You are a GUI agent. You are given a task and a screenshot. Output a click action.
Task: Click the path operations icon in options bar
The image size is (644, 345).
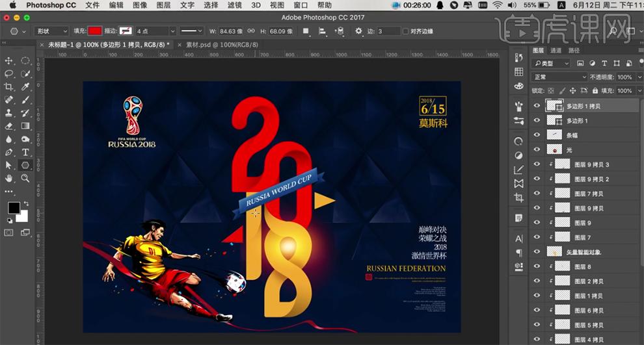click(x=306, y=31)
